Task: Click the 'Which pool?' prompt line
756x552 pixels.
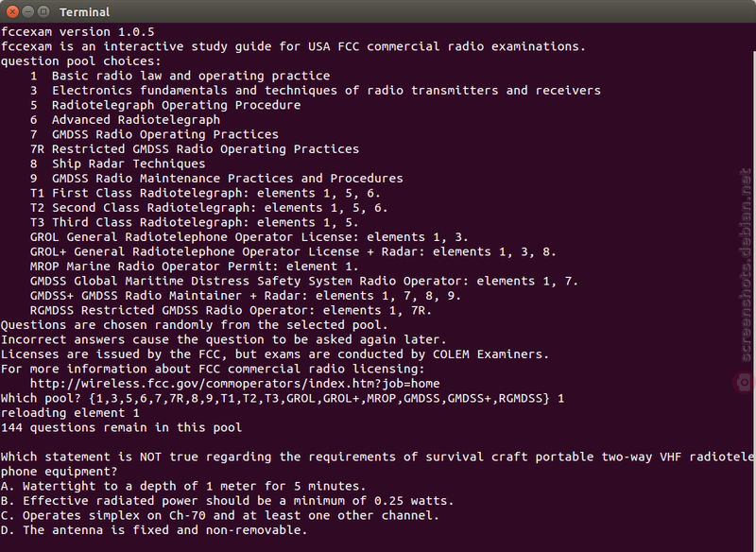Action: (x=282, y=399)
